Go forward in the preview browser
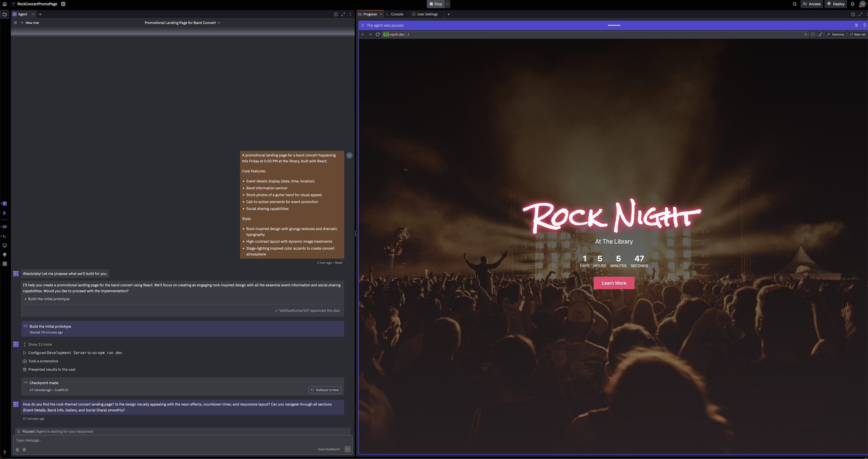The width and height of the screenshot is (868, 459). pyautogui.click(x=370, y=34)
